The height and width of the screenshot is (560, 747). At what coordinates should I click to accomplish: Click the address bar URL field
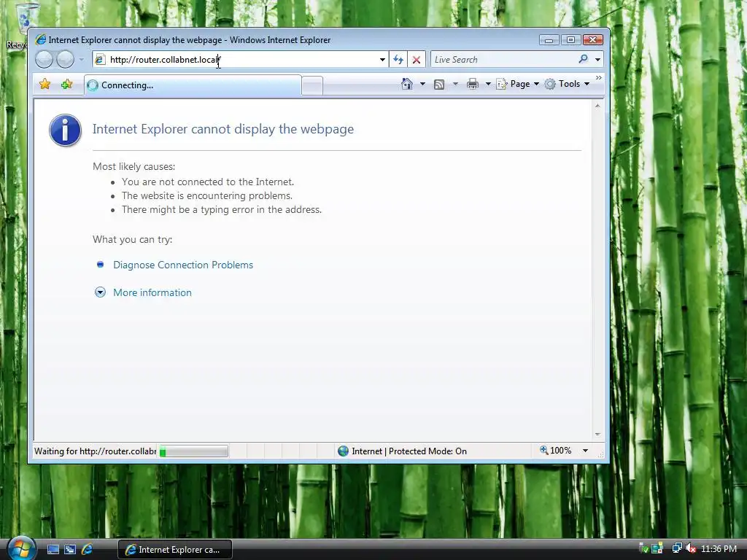point(241,60)
